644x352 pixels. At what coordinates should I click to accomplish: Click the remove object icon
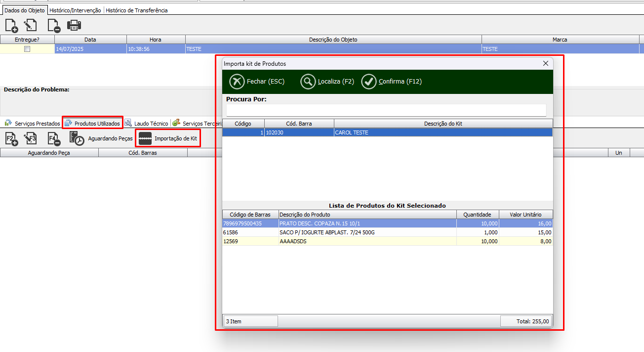pos(53,25)
